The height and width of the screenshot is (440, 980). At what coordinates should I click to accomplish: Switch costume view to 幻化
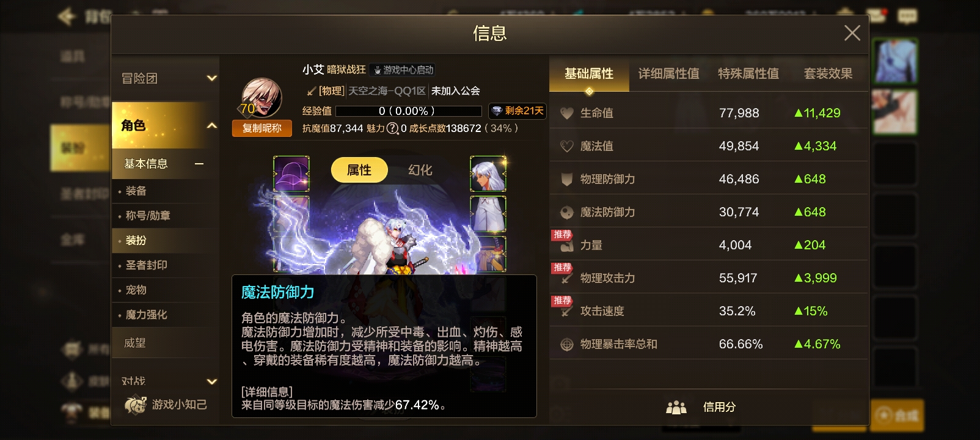coord(420,170)
